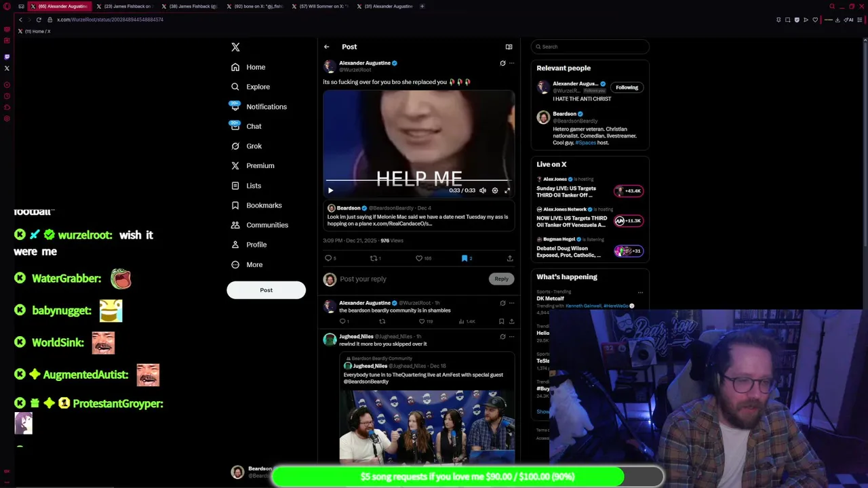868x488 pixels.
Task: Open the '(11) Home / X' bookmark
Action: (x=34, y=31)
